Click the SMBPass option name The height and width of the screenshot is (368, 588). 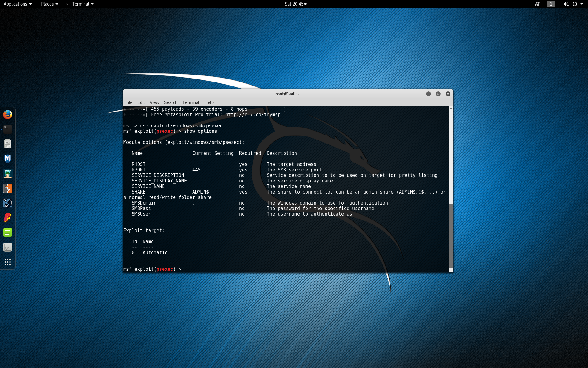pyautogui.click(x=141, y=209)
